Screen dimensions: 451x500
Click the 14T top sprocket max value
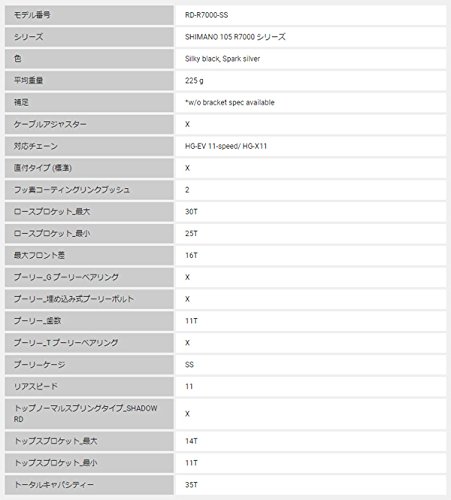pos(191,441)
